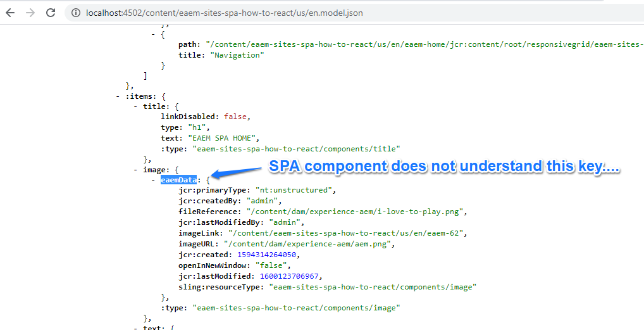Screen dimensions: 644x330
Task: Collapse the eaemData node
Action: 153,181
